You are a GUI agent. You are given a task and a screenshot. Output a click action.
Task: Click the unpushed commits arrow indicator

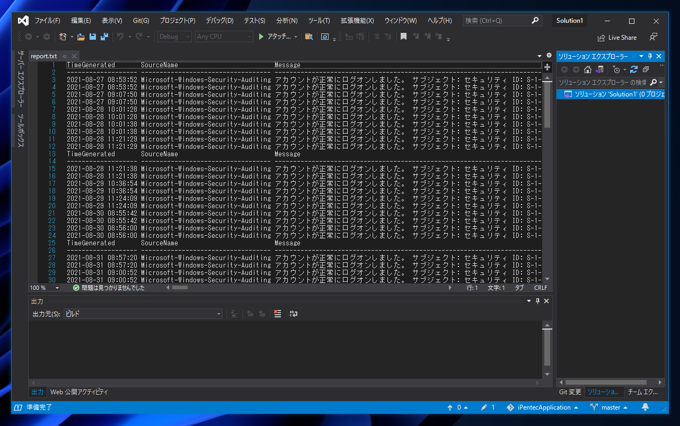click(457, 407)
